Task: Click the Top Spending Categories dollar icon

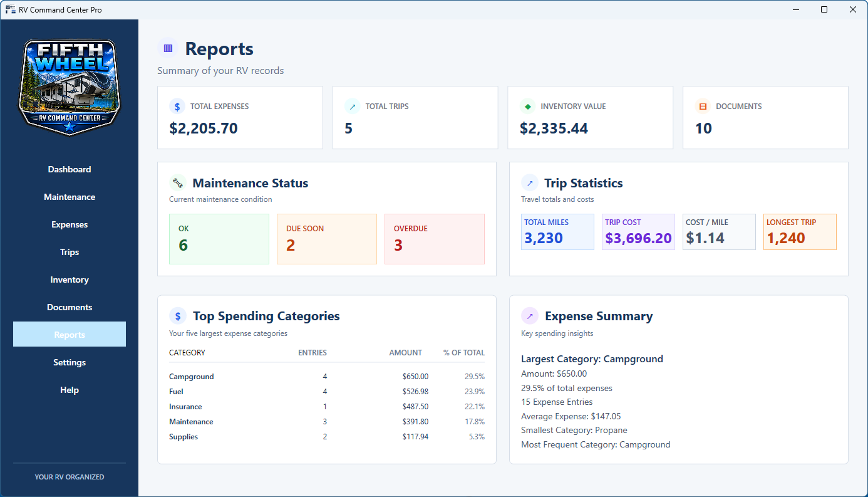Action: 178,316
